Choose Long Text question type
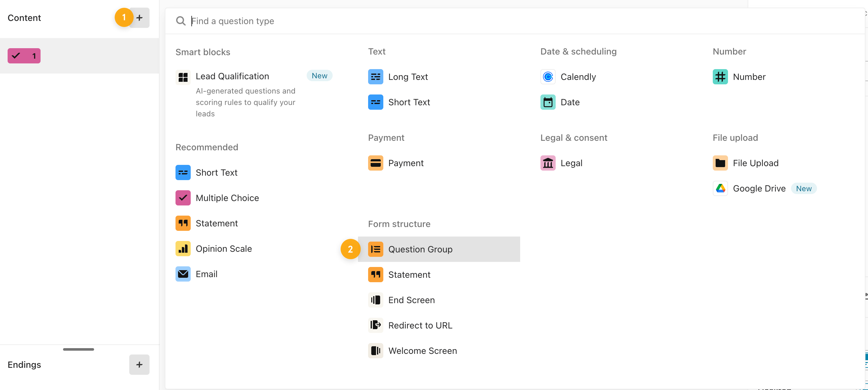The height and width of the screenshot is (390, 868). 408,77
